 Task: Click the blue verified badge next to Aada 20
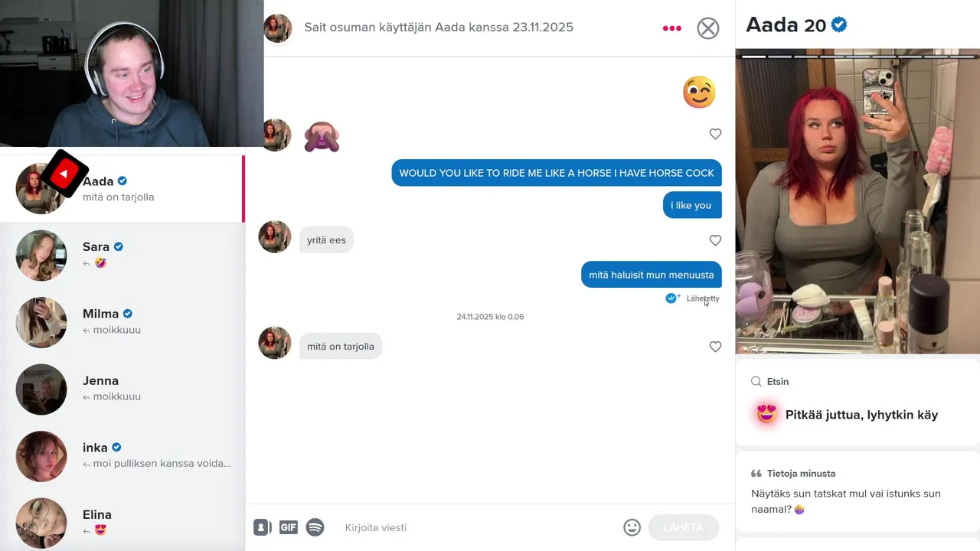coord(839,24)
